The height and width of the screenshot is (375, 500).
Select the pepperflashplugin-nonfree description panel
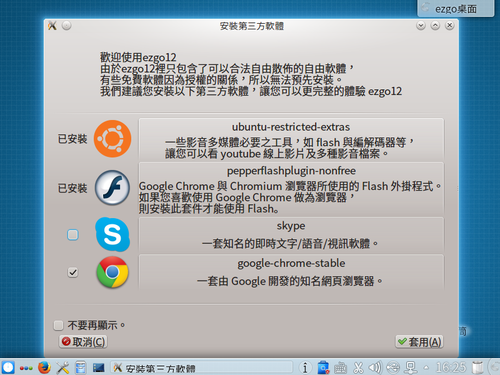point(291,189)
